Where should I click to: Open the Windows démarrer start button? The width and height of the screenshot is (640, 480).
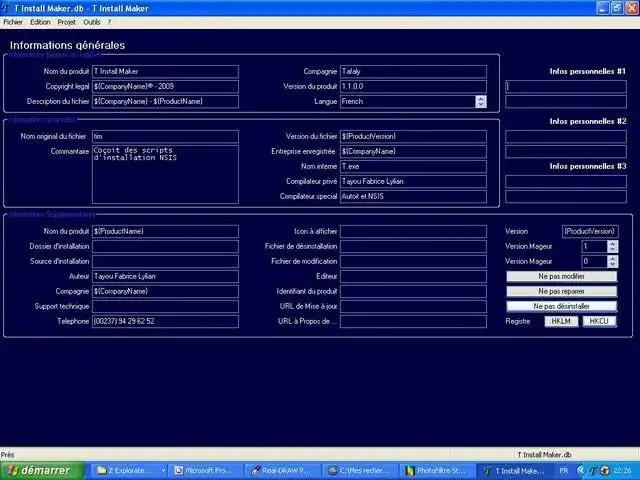point(42,471)
